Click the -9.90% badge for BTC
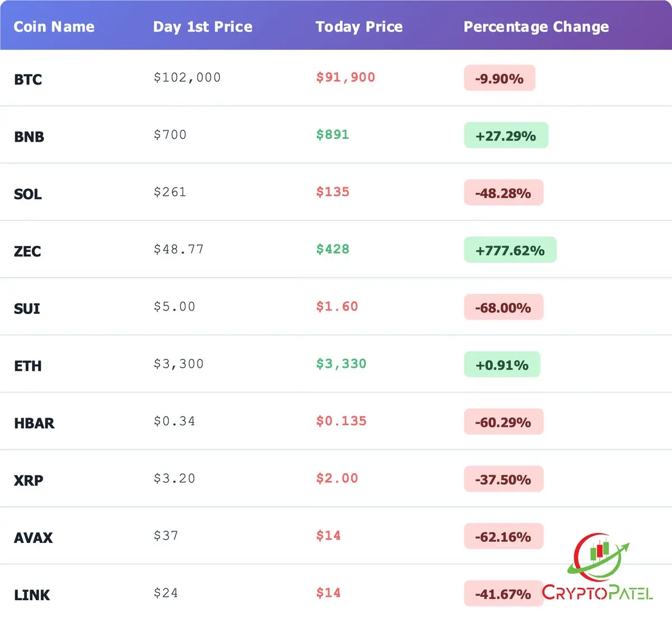Screen dimensions: 672x622 [499, 78]
